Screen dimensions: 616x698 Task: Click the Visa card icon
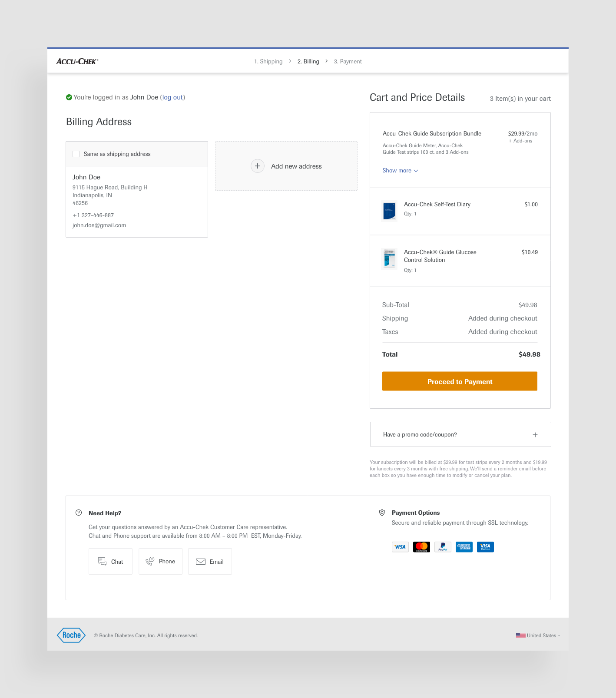point(400,547)
